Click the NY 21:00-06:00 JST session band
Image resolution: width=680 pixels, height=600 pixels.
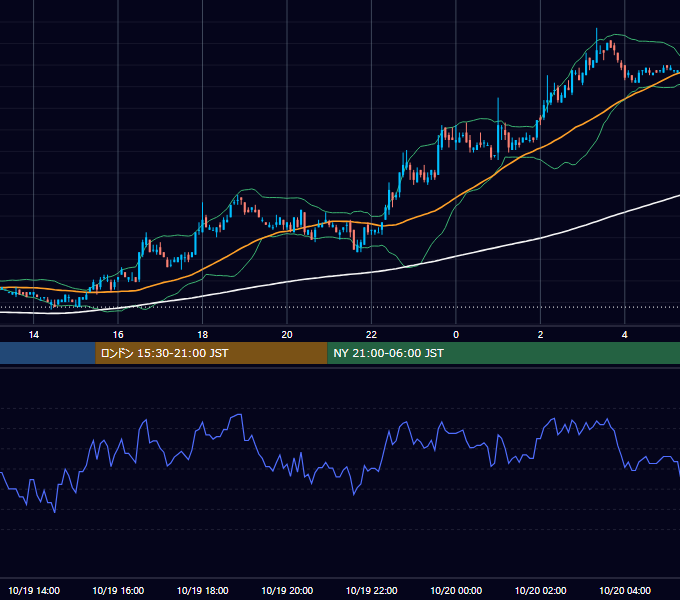503,353
